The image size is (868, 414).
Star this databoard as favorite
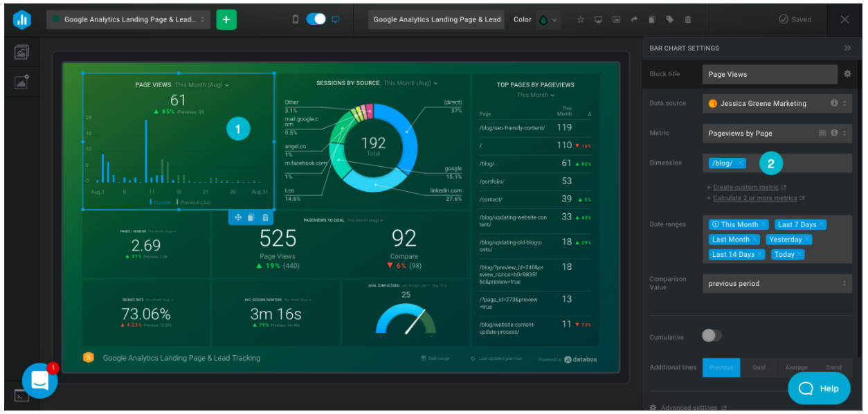click(x=581, y=19)
